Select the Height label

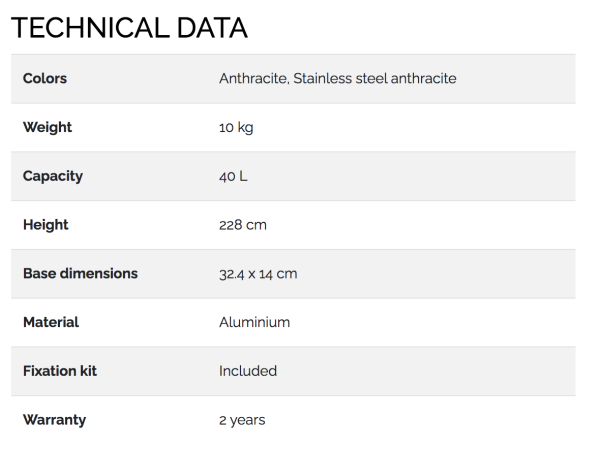pos(46,225)
